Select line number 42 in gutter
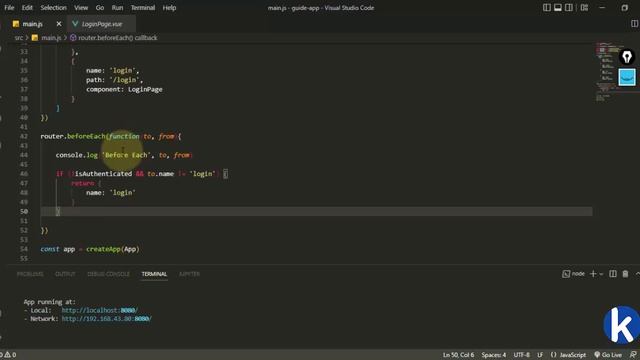 24,136
